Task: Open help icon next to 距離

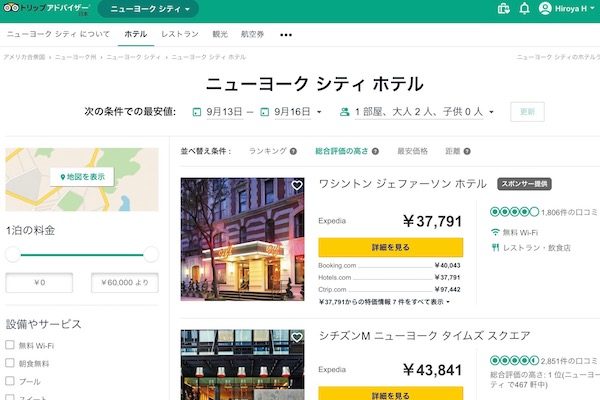Action: point(467,151)
